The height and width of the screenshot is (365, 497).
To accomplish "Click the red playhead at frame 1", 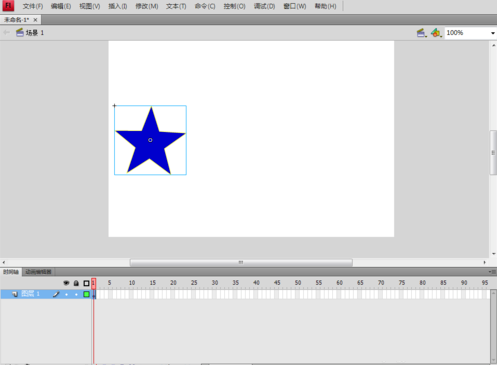I will (94, 283).
